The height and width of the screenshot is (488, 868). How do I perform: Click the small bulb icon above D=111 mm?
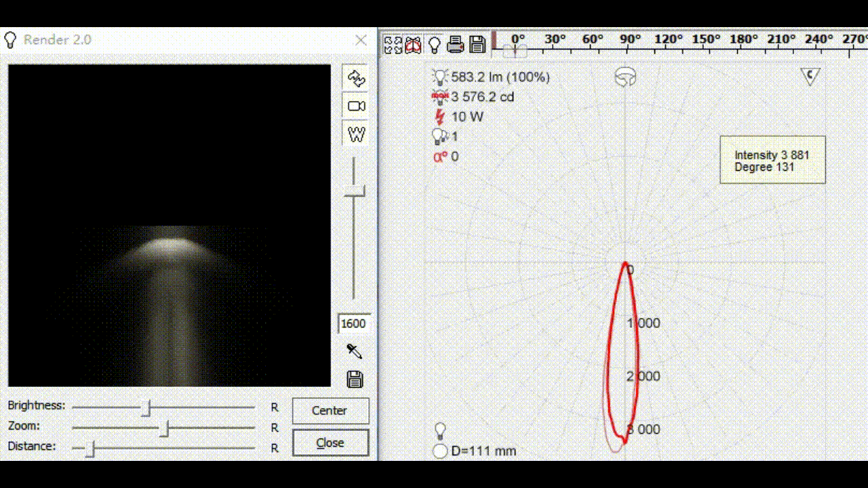click(x=441, y=430)
